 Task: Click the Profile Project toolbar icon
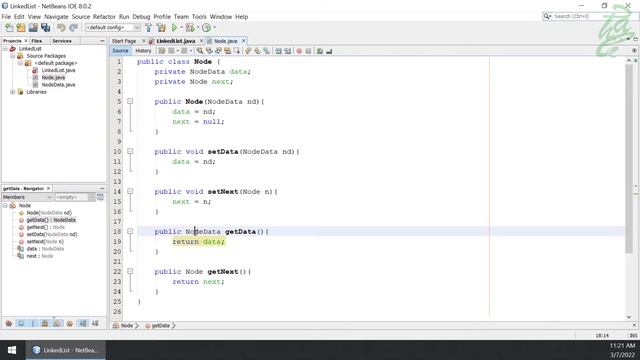[207, 28]
